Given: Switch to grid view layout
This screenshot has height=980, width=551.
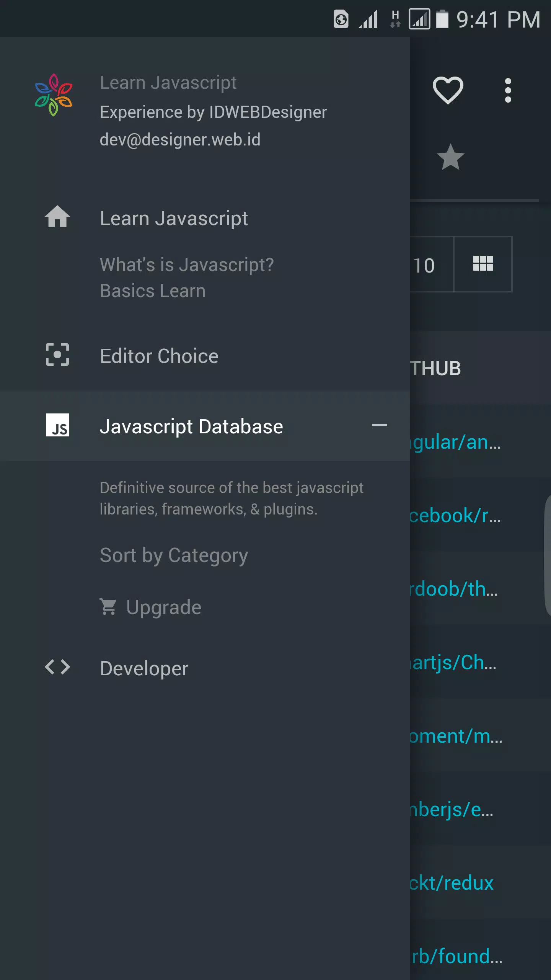Looking at the screenshot, I should pyautogui.click(x=483, y=264).
